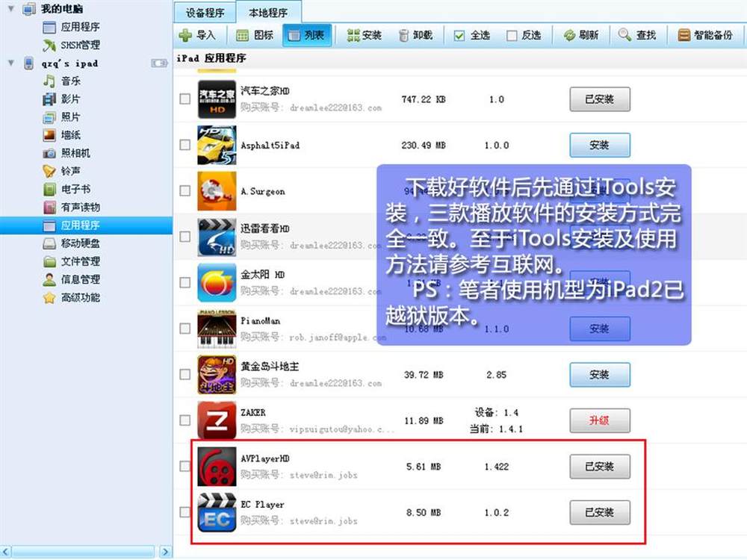Screen dimensions: 747x560
Task: Check the box for A.Surgeon
Action: coord(185,190)
